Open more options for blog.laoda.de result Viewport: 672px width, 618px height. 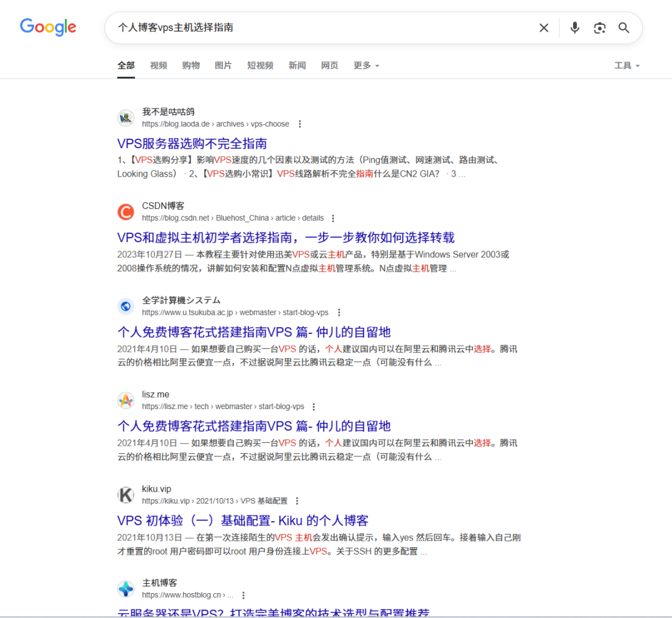[x=300, y=124]
